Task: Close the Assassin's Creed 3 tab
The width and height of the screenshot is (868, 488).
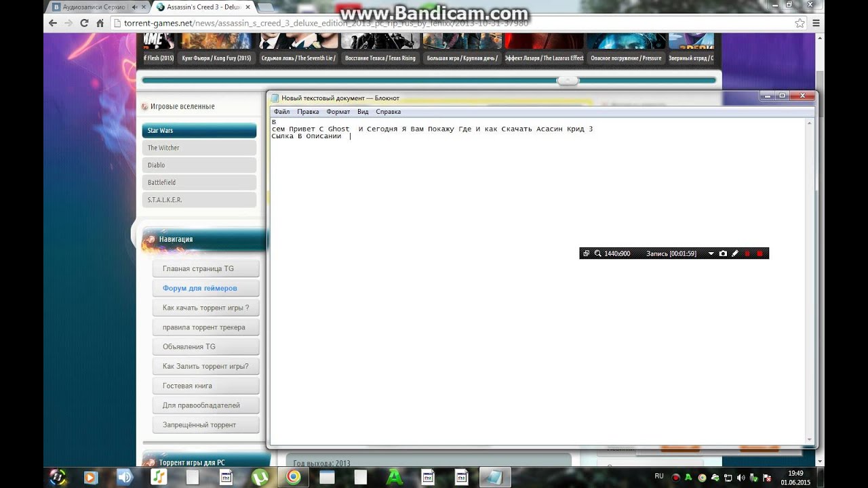Action: point(247,7)
